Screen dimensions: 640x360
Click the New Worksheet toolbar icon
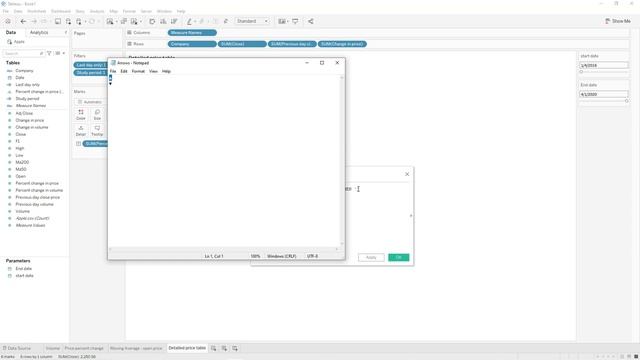click(110, 21)
